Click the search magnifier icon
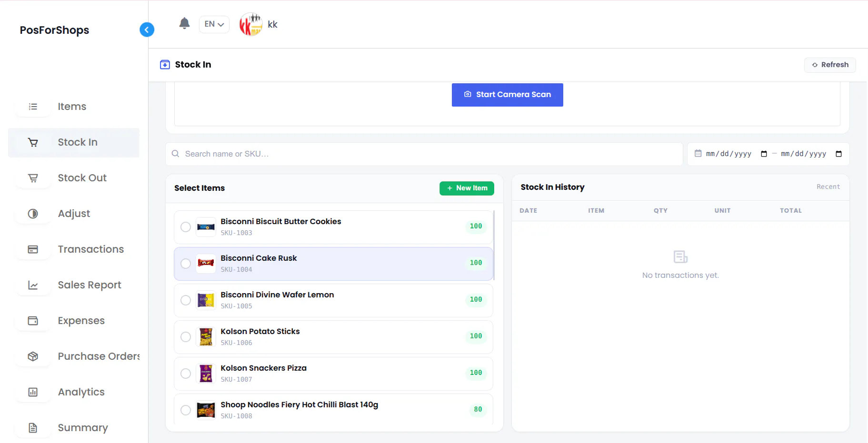The height and width of the screenshot is (443, 868). pyautogui.click(x=176, y=154)
